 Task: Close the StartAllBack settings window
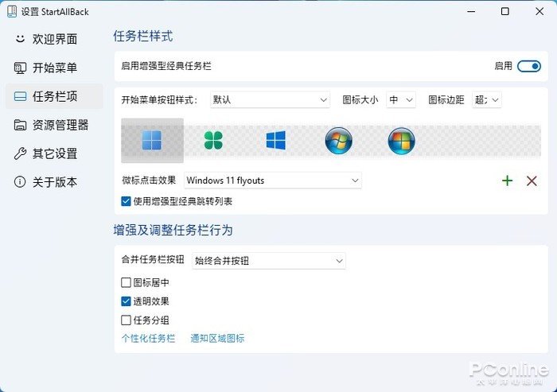pyautogui.click(x=539, y=11)
